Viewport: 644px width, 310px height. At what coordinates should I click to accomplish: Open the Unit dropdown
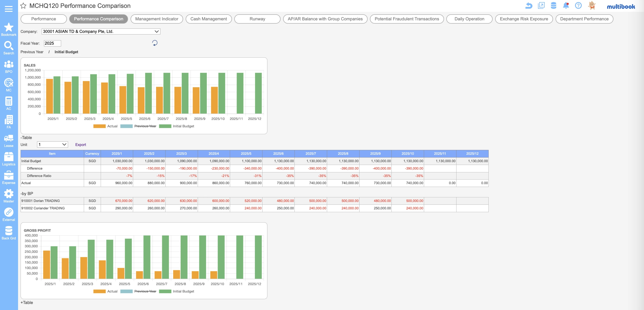pos(52,144)
